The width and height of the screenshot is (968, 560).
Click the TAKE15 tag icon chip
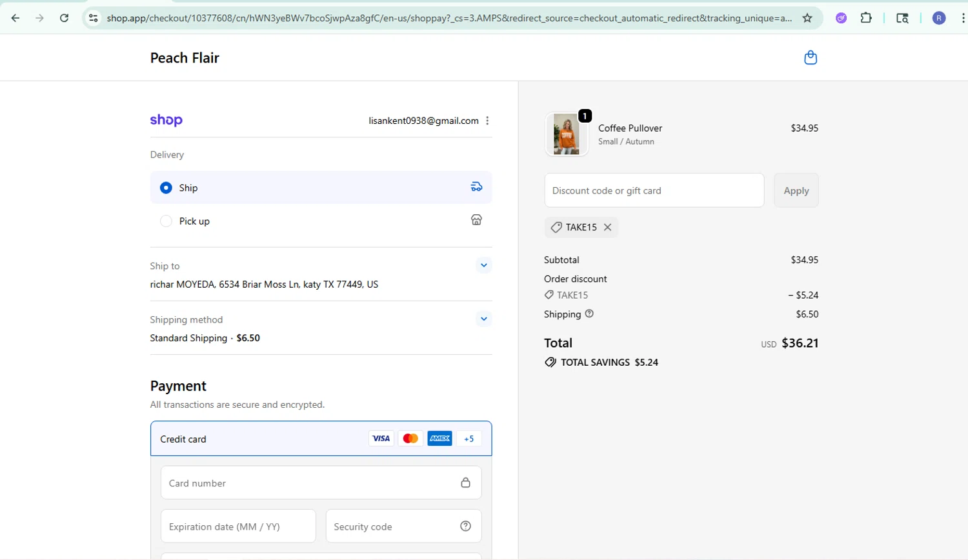(556, 227)
